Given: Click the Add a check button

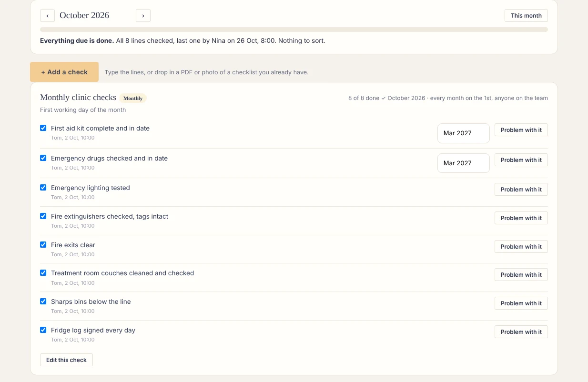Looking at the screenshot, I should click(64, 72).
